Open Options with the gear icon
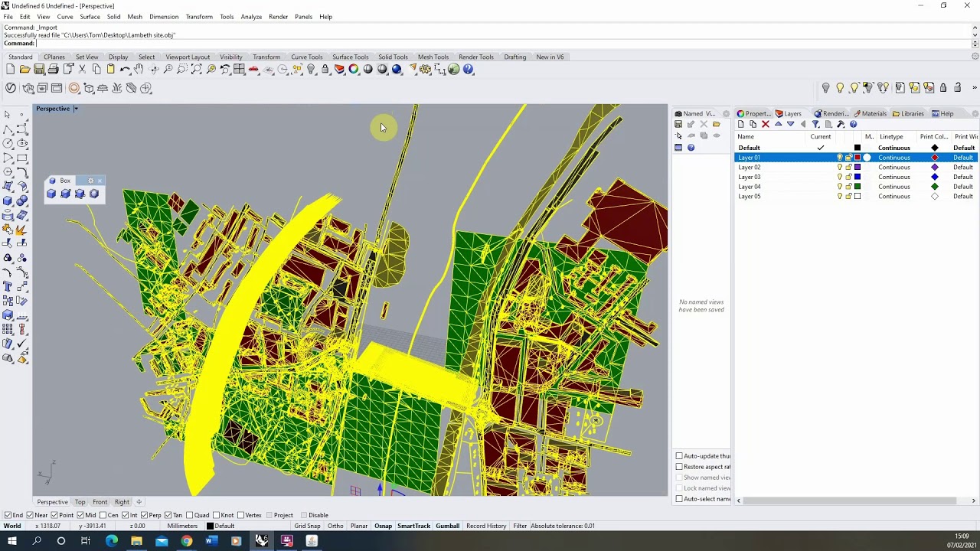 click(x=426, y=70)
